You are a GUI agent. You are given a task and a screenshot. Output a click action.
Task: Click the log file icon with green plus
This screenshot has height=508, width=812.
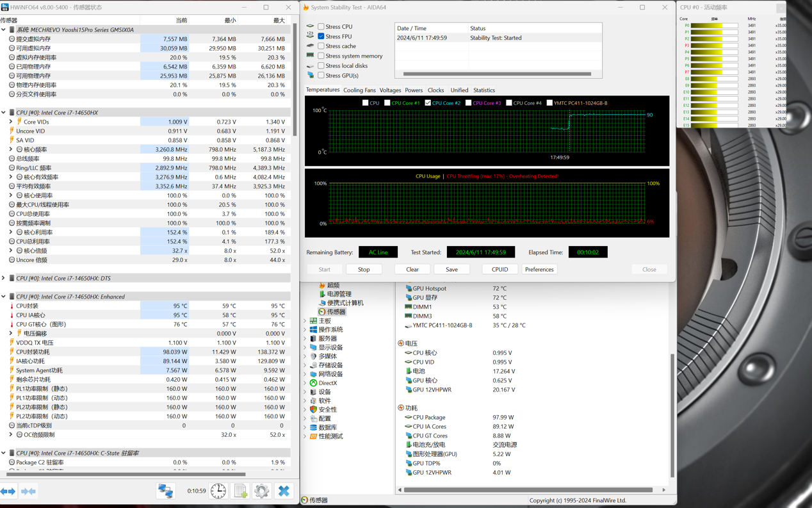click(x=240, y=491)
